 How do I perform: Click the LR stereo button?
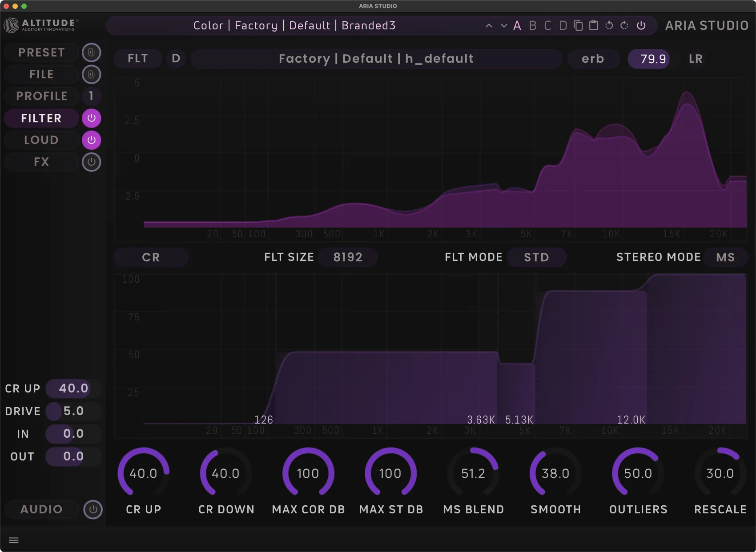[696, 58]
